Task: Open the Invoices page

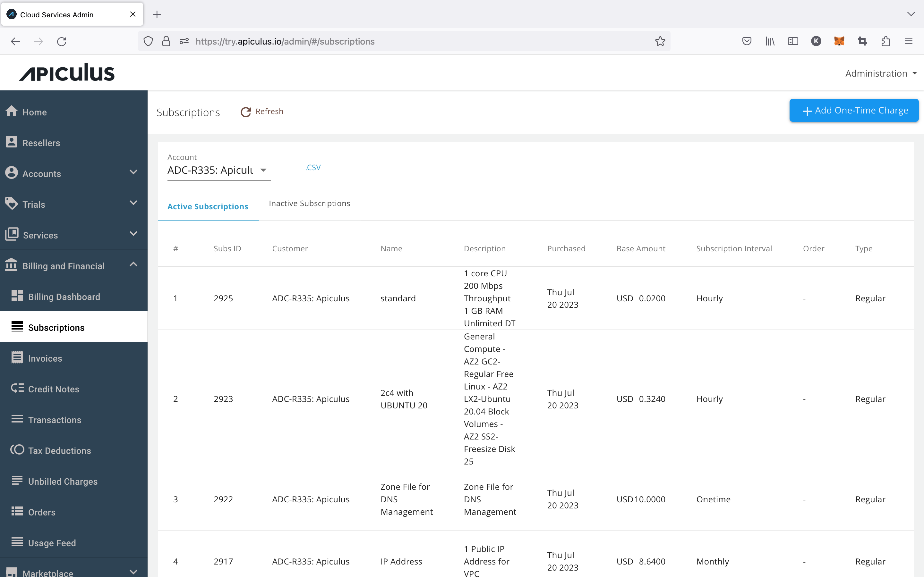Action: [45, 358]
